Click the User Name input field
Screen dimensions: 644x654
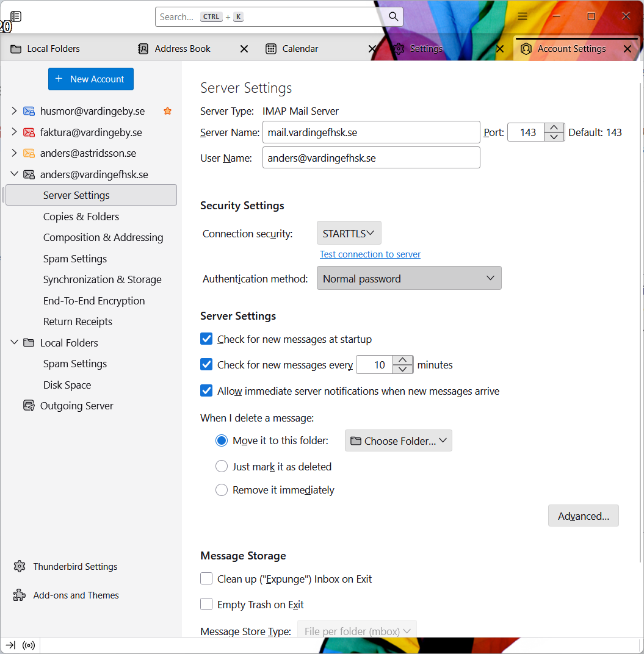[371, 157]
